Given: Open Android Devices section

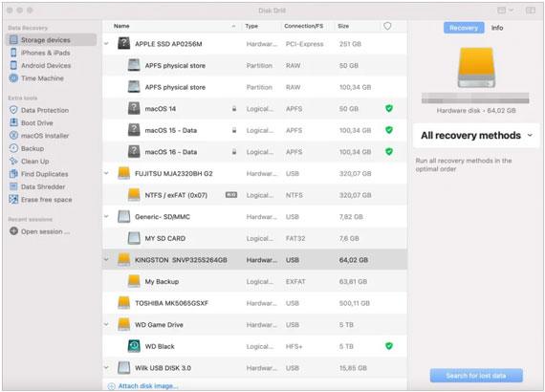Looking at the screenshot, I should click(x=46, y=65).
